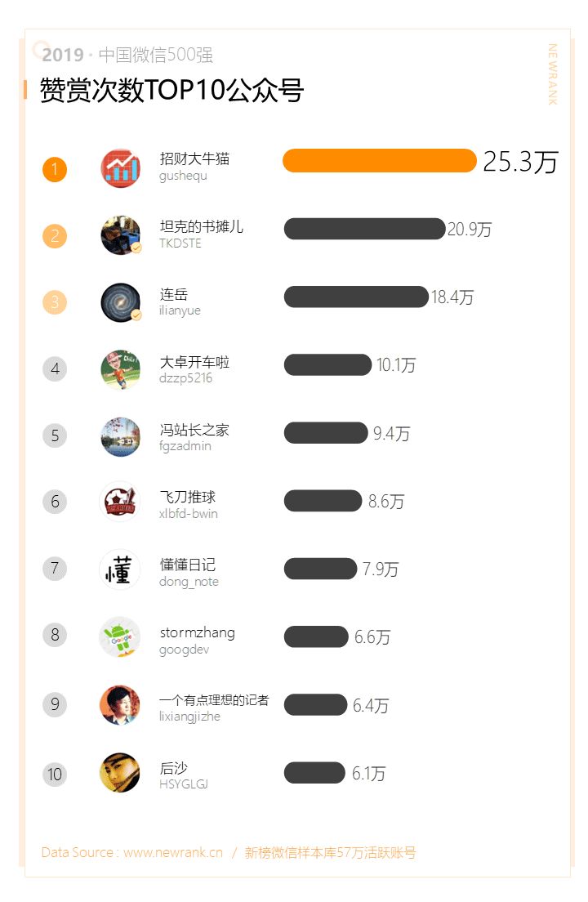Click the vertical NEWRANK watermark logo
Screen dimensions: 588x902
(x=553, y=74)
